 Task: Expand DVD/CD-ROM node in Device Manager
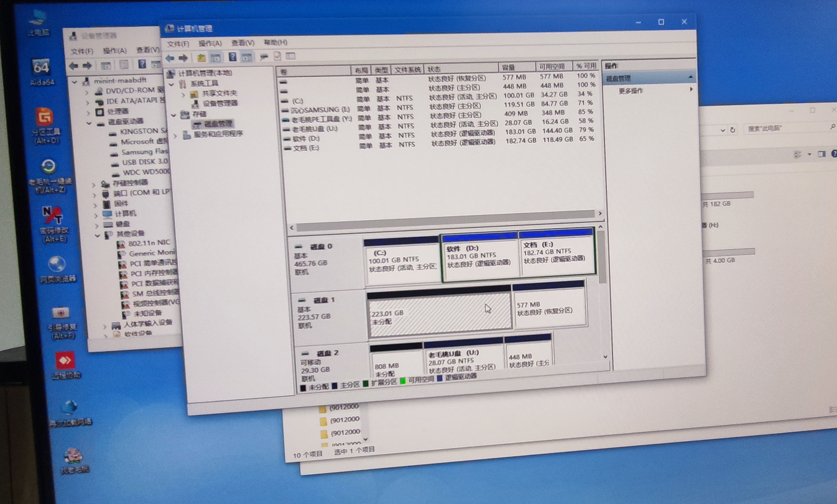87,91
